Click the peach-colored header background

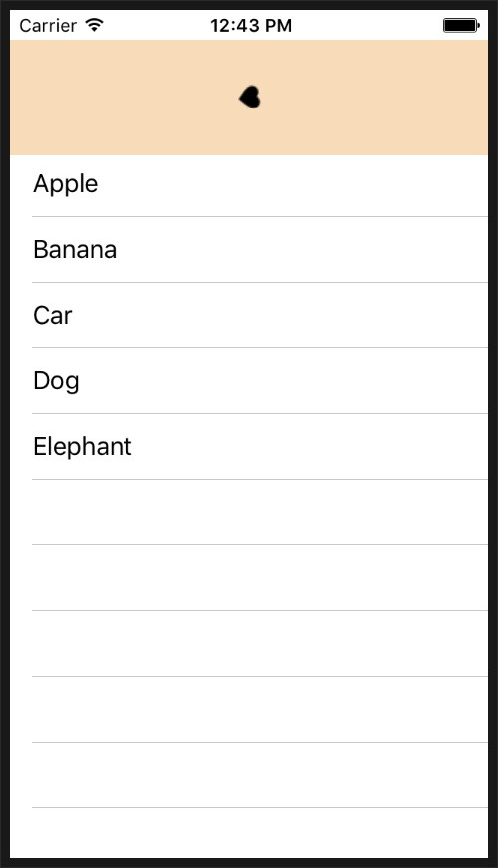pyautogui.click(x=249, y=98)
